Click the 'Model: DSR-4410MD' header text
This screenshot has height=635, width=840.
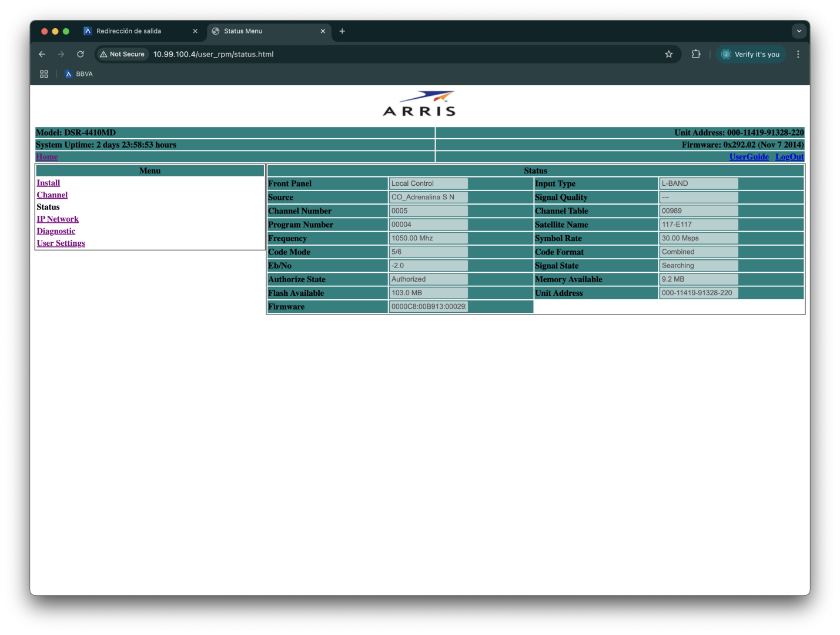click(x=76, y=133)
